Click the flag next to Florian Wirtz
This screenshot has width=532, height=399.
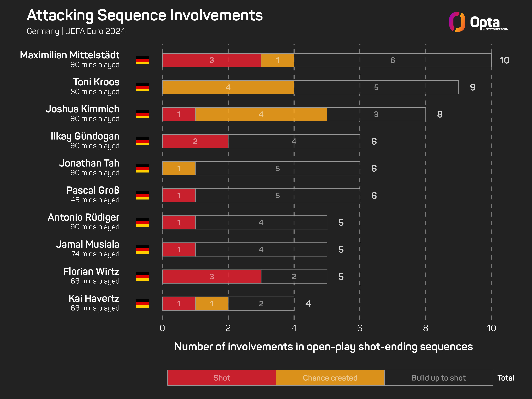pyautogui.click(x=143, y=277)
